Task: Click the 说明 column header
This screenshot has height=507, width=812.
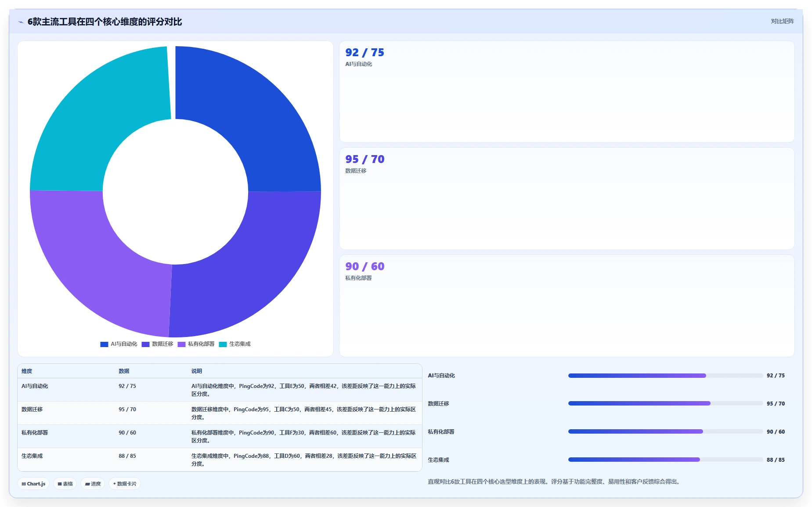Action: click(197, 371)
